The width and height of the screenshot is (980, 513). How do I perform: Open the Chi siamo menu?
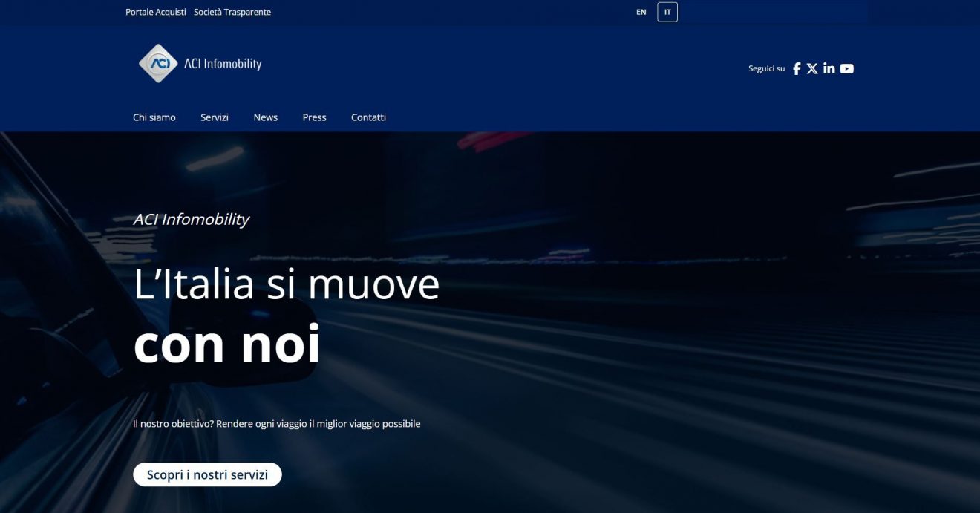[x=154, y=117]
